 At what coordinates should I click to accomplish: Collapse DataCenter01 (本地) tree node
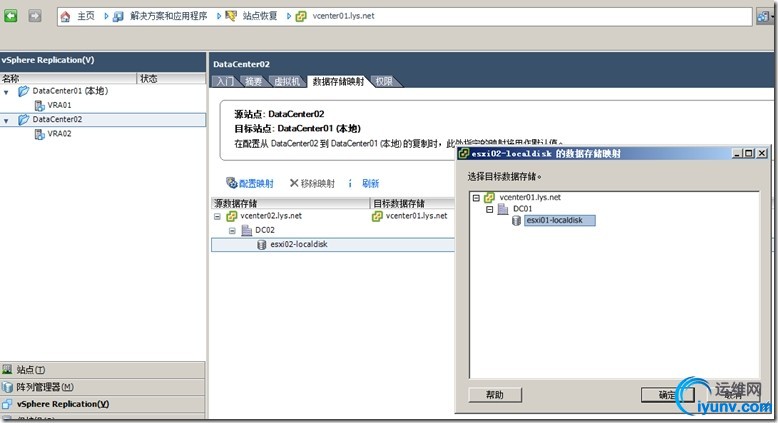click(x=6, y=92)
